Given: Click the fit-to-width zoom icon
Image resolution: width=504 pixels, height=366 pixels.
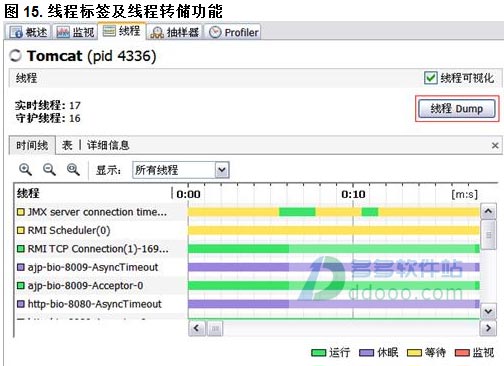Looking at the screenshot, I should click(x=73, y=170).
